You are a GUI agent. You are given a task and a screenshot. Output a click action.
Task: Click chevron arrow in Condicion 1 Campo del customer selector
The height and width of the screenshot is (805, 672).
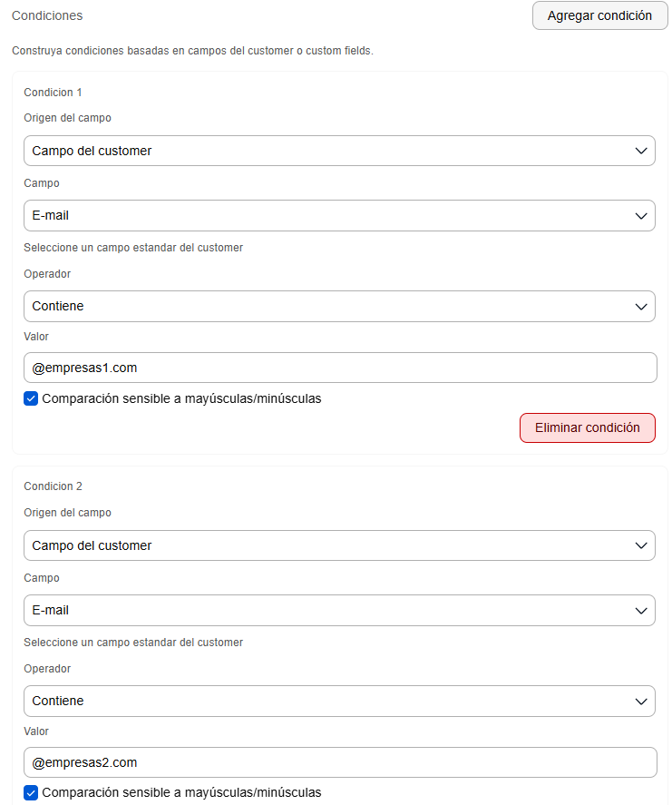coord(640,151)
